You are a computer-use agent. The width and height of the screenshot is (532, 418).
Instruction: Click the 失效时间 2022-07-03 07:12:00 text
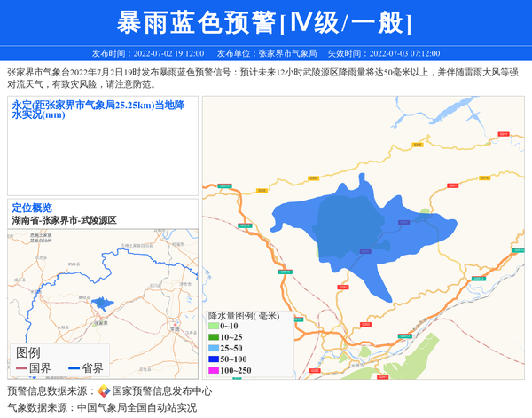[x=383, y=53]
